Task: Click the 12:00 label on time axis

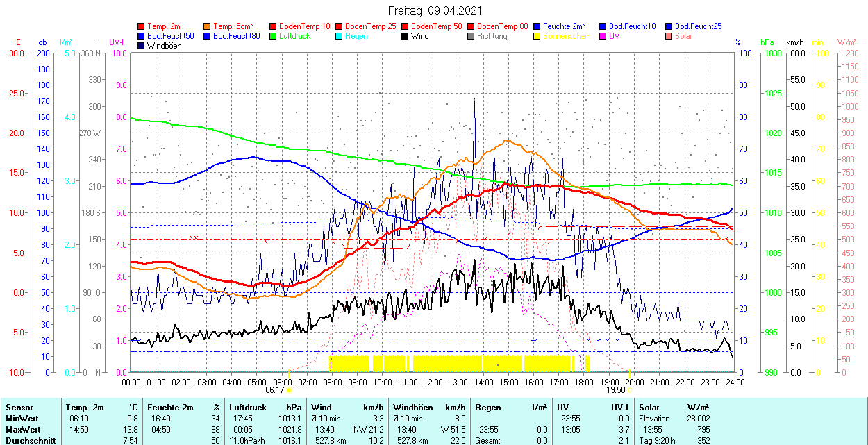Action: [x=433, y=382]
